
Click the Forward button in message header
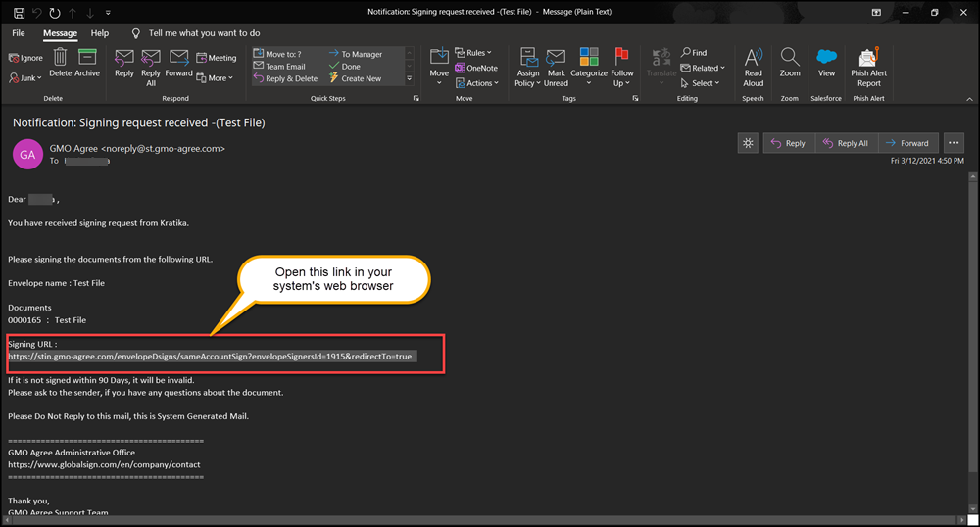(x=907, y=143)
